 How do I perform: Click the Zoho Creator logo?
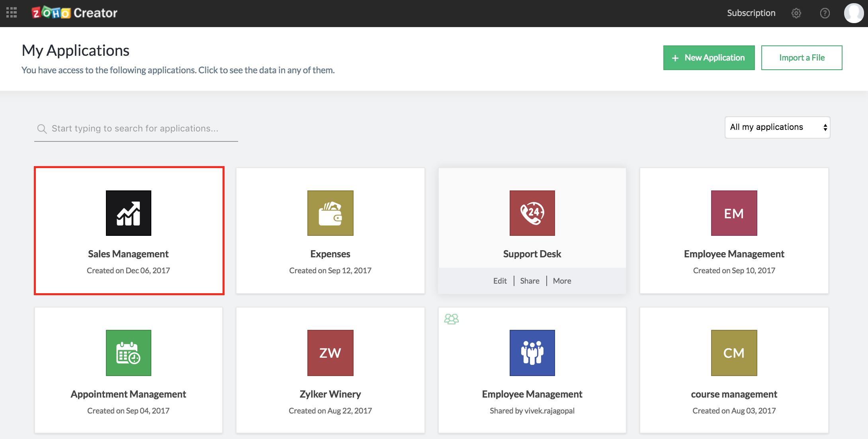[x=74, y=13]
